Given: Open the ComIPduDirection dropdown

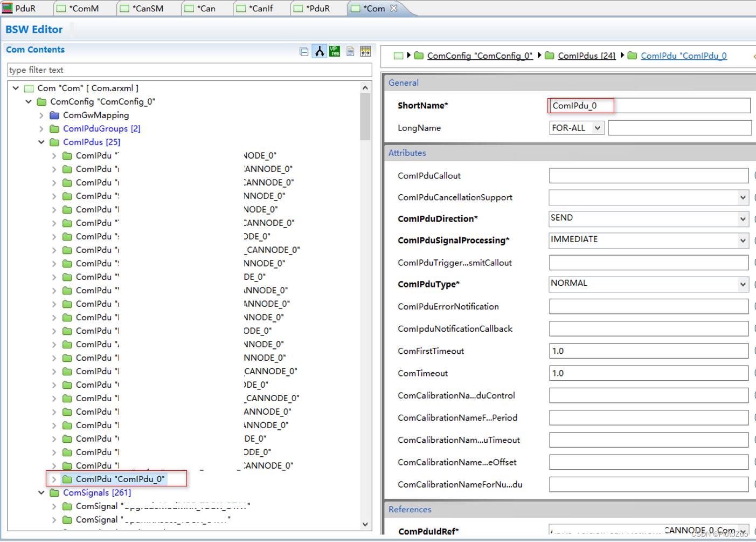Looking at the screenshot, I should (x=743, y=219).
